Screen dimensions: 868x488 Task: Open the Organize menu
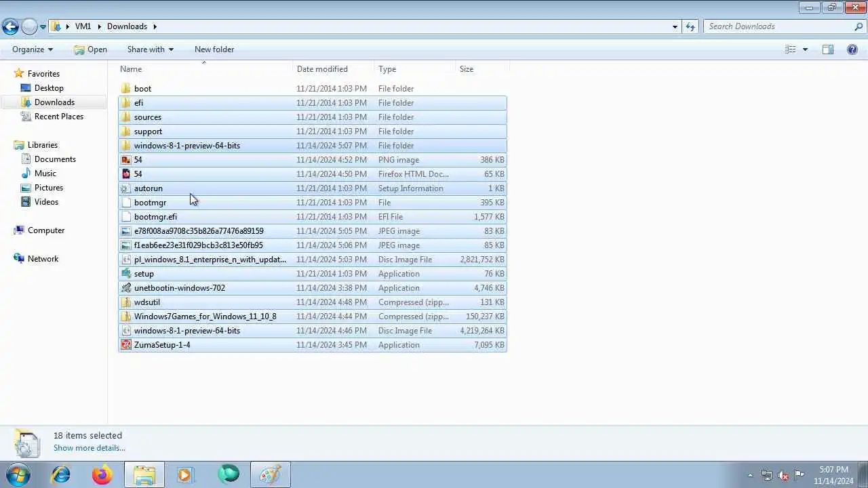tap(33, 49)
